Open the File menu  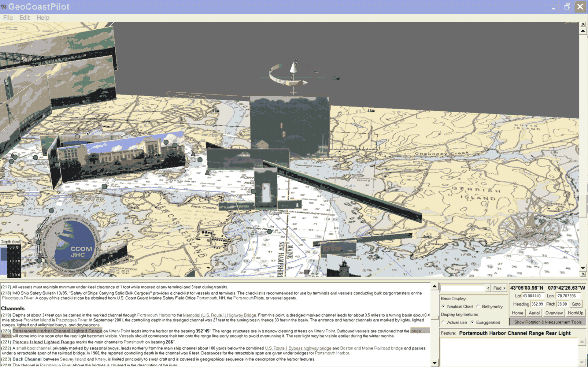click(8, 18)
